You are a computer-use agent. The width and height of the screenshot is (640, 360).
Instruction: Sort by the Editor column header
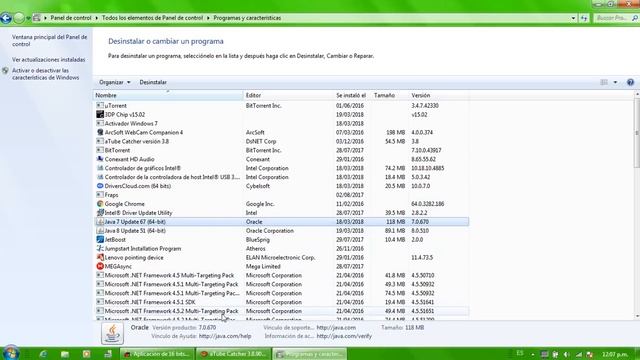[x=288, y=95]
